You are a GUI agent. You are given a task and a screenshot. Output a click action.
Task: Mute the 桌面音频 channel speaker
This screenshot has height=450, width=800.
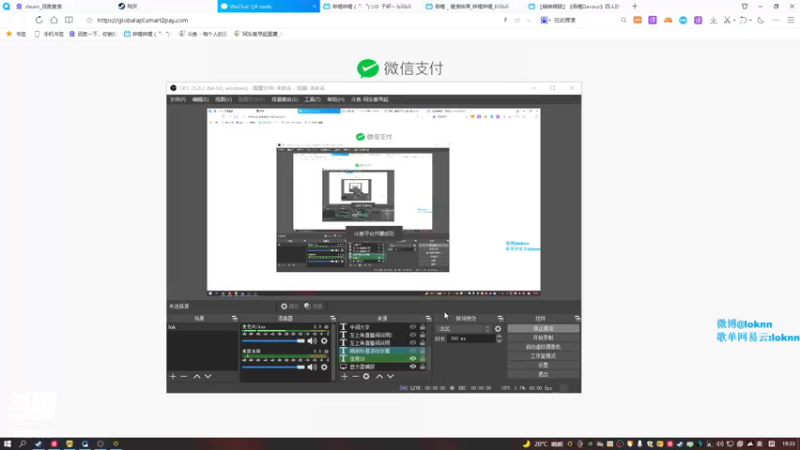pyautogui.click(x=312, y=367)
